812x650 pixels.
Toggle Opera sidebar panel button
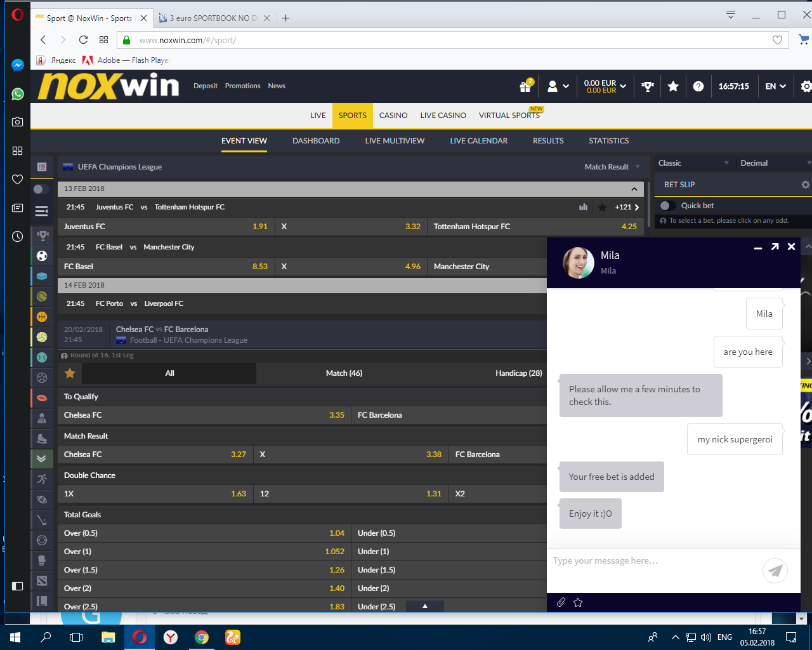coord(18,586)
